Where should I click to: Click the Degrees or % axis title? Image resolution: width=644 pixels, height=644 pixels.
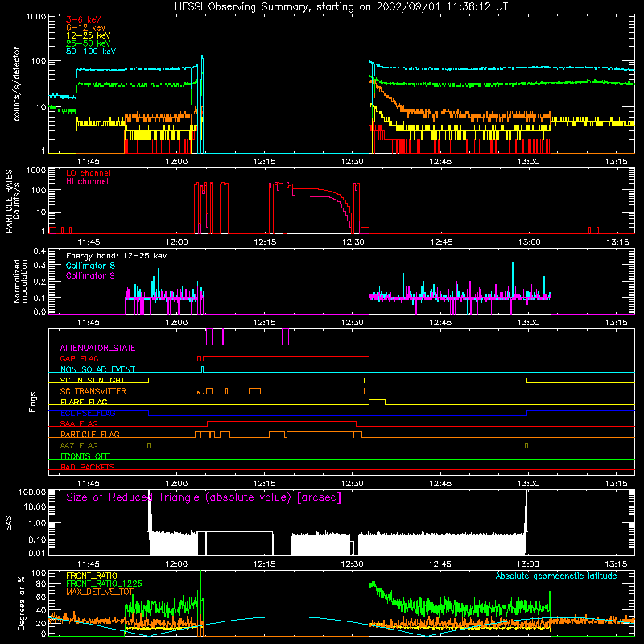[x=21, y=603]
